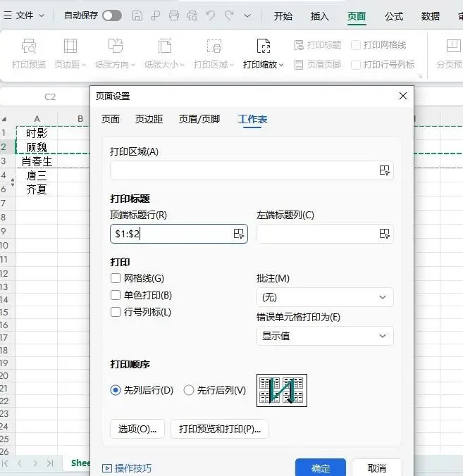Switch to the 公式 ribbon tab
463x476 pixels.
pyautogui.click(x=394, y=16)
